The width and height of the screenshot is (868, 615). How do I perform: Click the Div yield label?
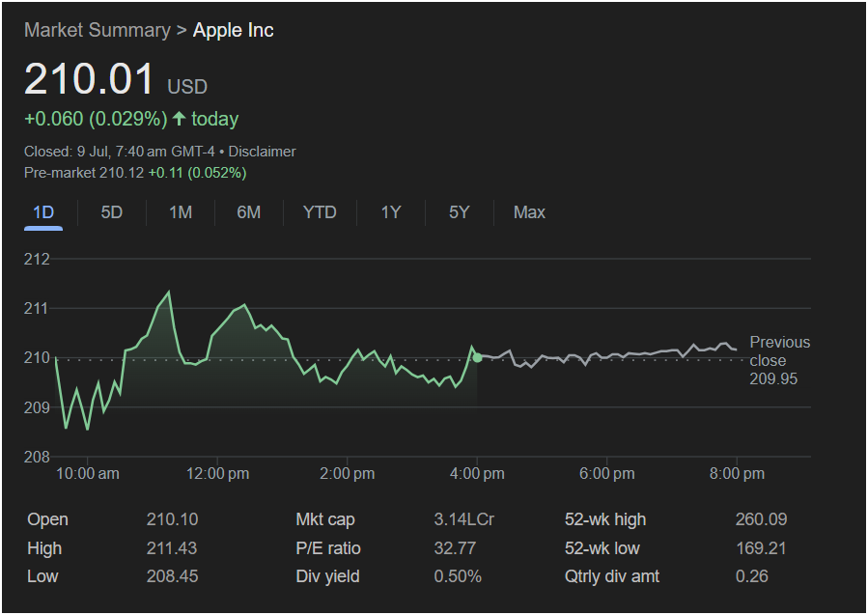click(x=327, y=576)
